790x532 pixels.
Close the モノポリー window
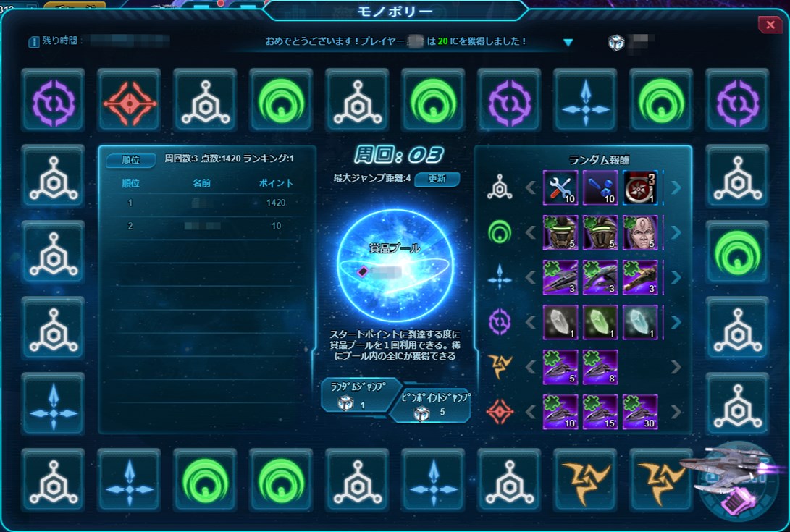[770, 24]
